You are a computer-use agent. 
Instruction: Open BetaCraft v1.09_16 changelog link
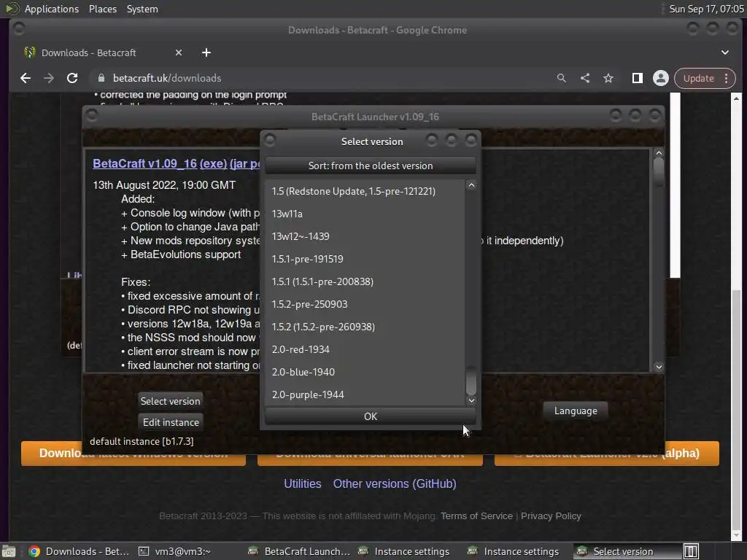click(x=145, y=163)
